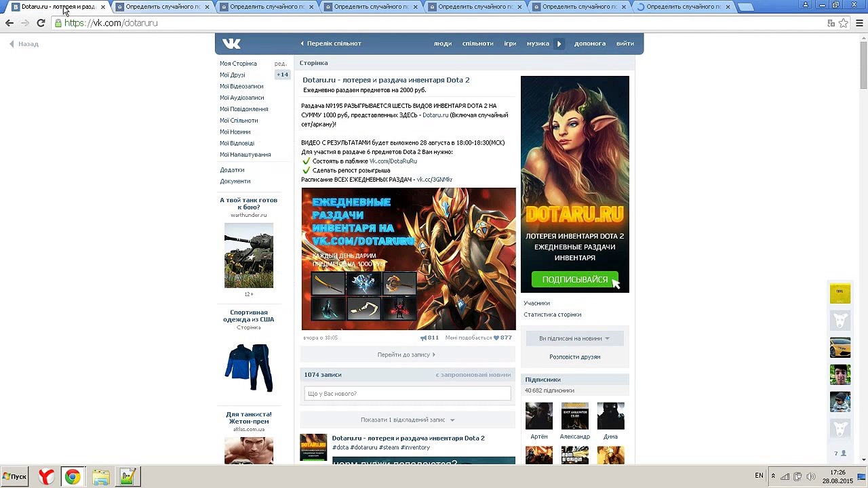Screen dimensions: 868x488
Task: Go to 'Перелік спільнот' in the header
Action: 330,43
